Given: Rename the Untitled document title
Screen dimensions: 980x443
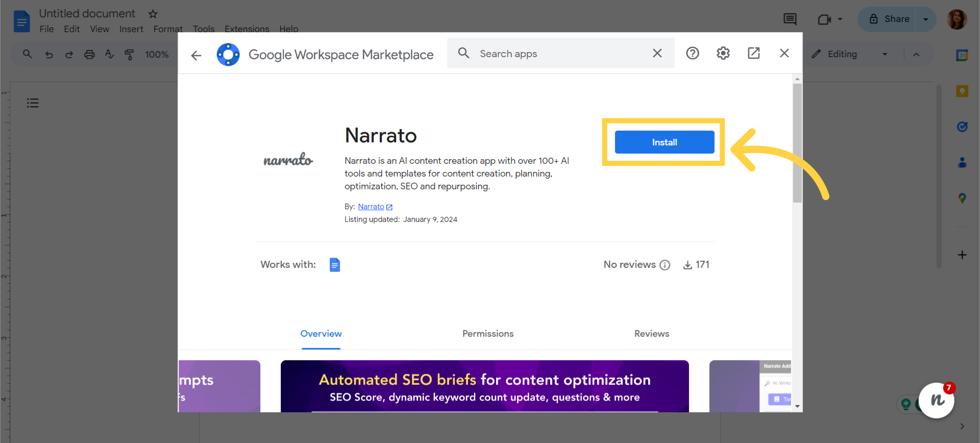Looking at the screenshot, I should 87,14.
